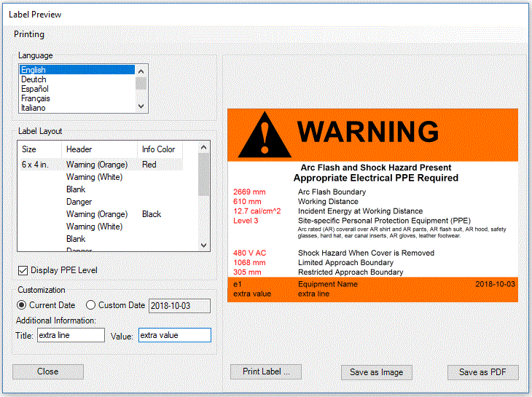Click the custom date field 2018-10-03
This screenshot has width=532, height=397.
point(179,306)
